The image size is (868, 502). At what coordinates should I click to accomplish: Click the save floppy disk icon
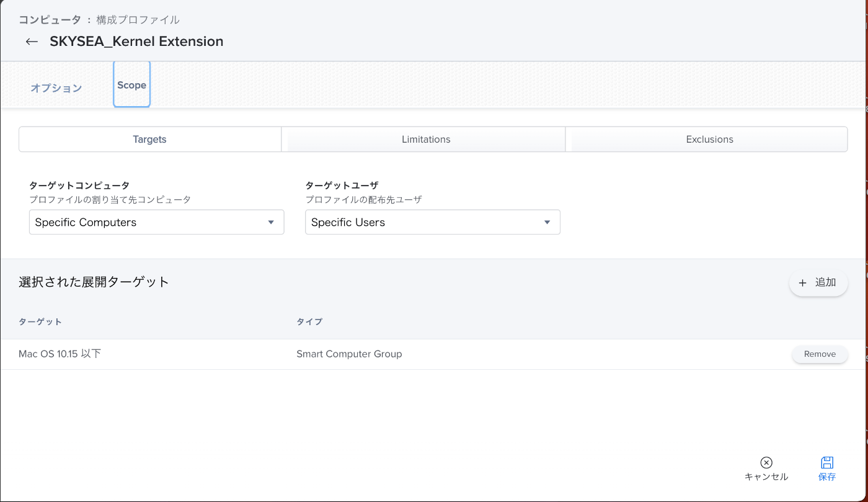827,462
